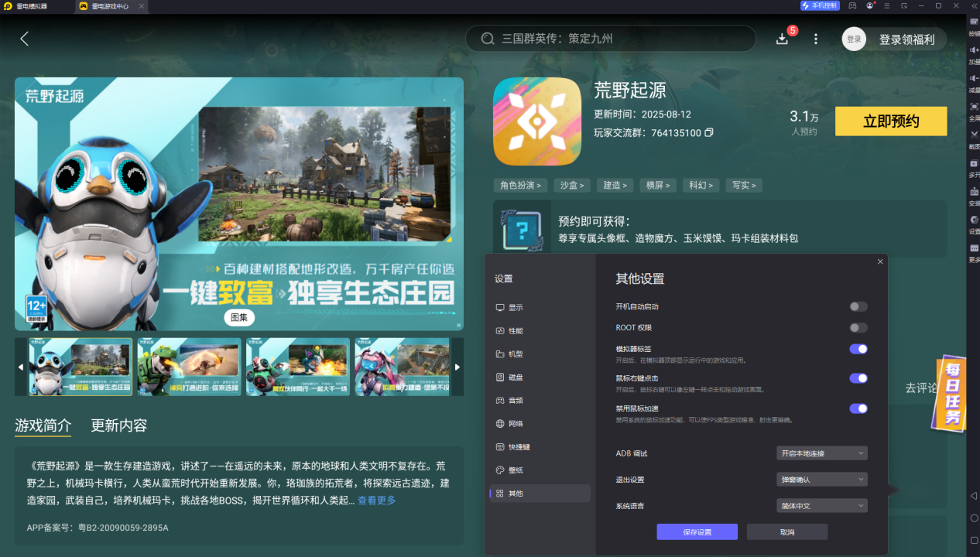980x557 pixels.
Task: Click 登录领福利 login button
Action: 906,39
